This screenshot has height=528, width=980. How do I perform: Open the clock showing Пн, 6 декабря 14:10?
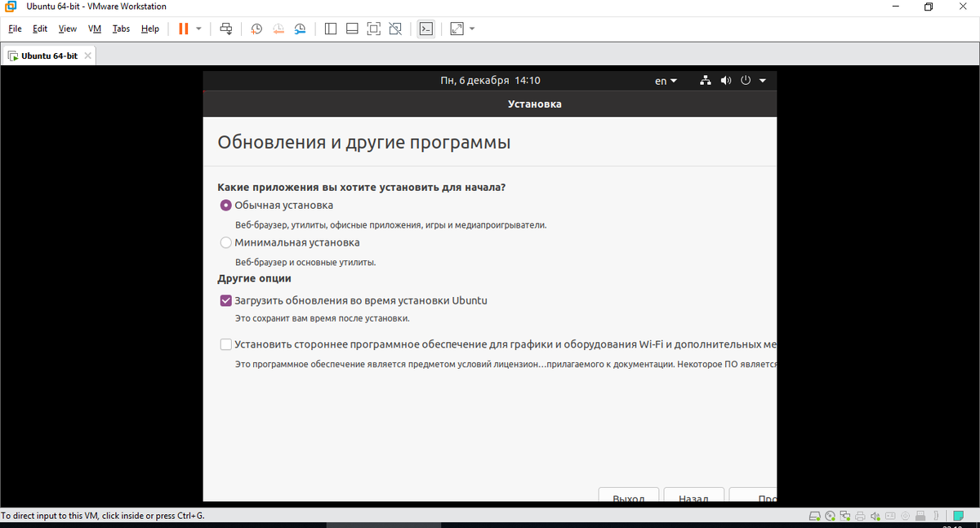tap(490, 81)
